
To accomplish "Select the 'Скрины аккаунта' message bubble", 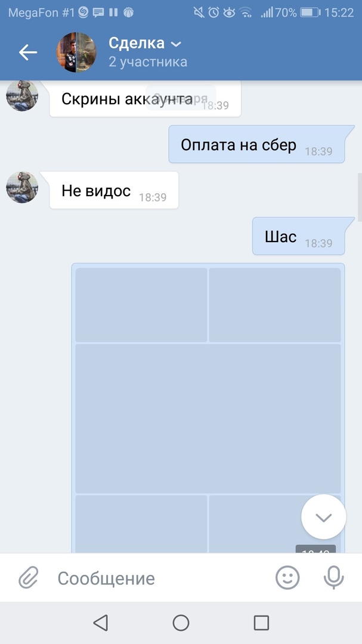I will click(x=145, y=98).
